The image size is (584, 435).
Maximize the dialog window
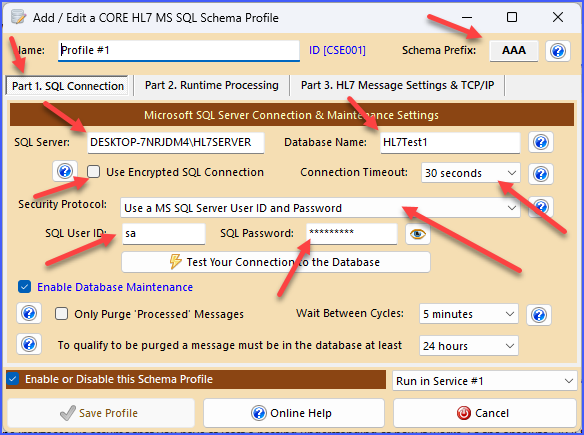tap(512, 17)
